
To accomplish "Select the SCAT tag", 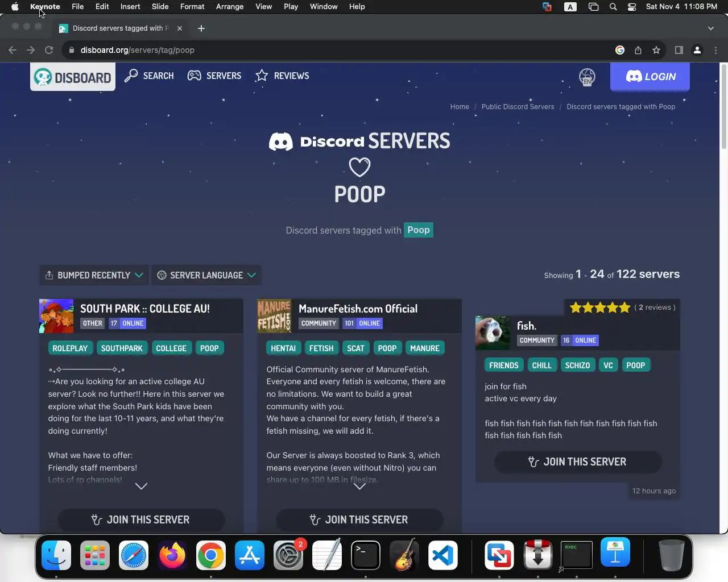I will [355, 348].
